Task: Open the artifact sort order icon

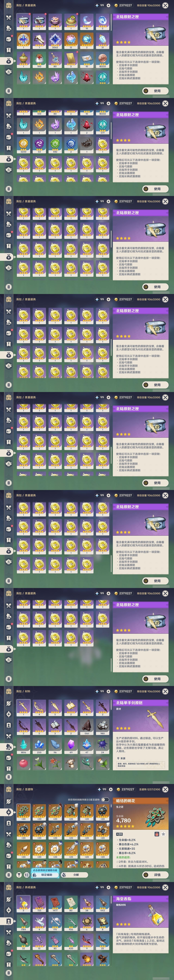Action: tap(26, 875)
